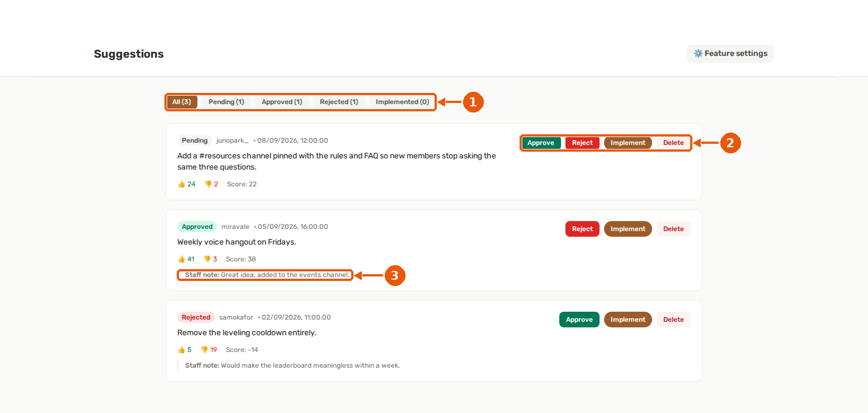Show the Approved (1) tab
This screenshot has height=413, width=868.
click(282, 102)
